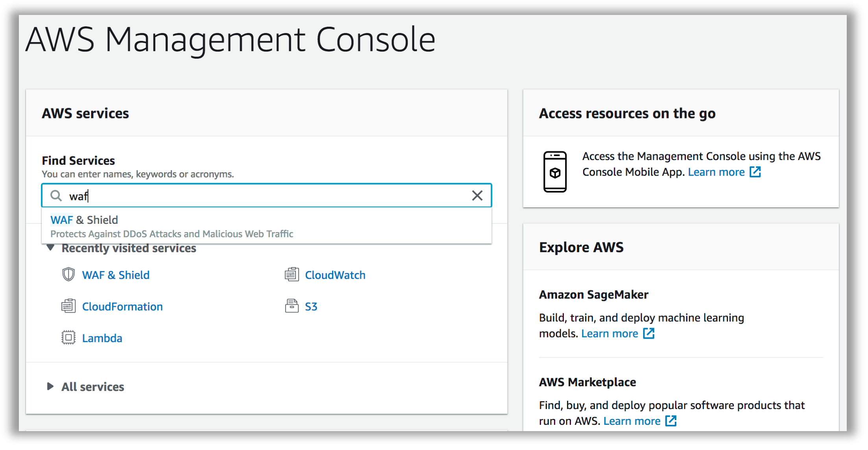The width and height of the screenshot is (868, 450).
Task: Click the search magnifier icon in Find Services
Action: (56, 195)
